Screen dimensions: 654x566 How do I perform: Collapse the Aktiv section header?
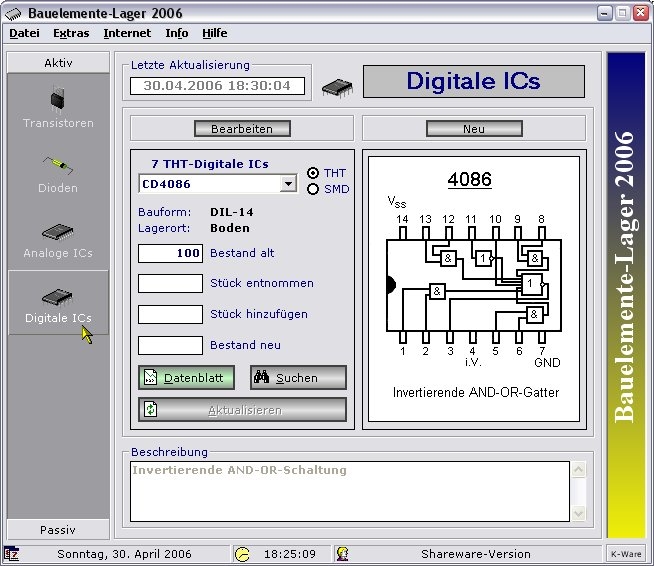[x=58, y=62]
